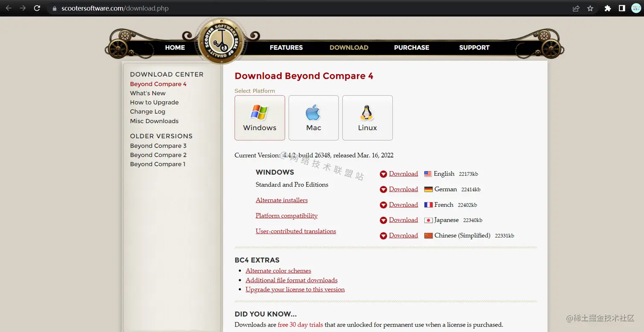The width and height of the screenshot is (644, 332).
Task: Click the share page icon
Action: tap(576, 8)
